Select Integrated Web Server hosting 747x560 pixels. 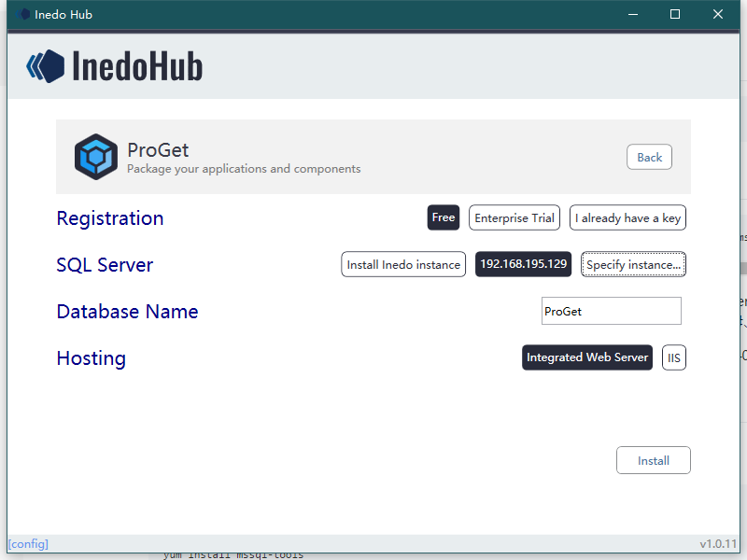click(x=587, y=357)
